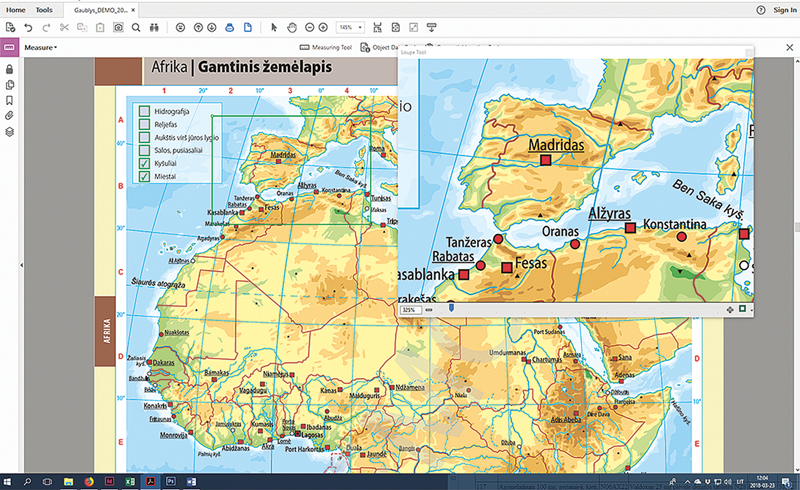This screenshot has height=490, width=800.
Task: Click the Loupe 325% zoom field
Action: pyautogui.click(x=411, y=310)
